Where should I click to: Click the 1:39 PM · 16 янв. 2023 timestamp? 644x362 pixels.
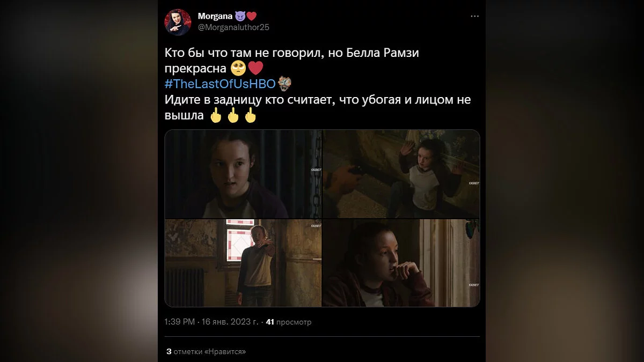tap(211, 322)
